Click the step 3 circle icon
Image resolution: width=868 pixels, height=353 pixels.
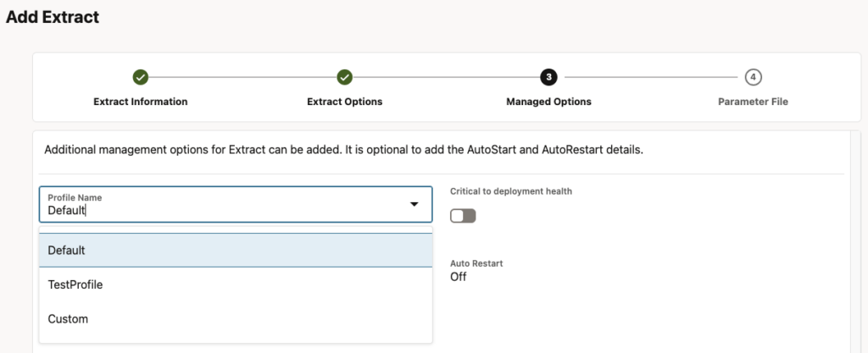pos(548,78)
